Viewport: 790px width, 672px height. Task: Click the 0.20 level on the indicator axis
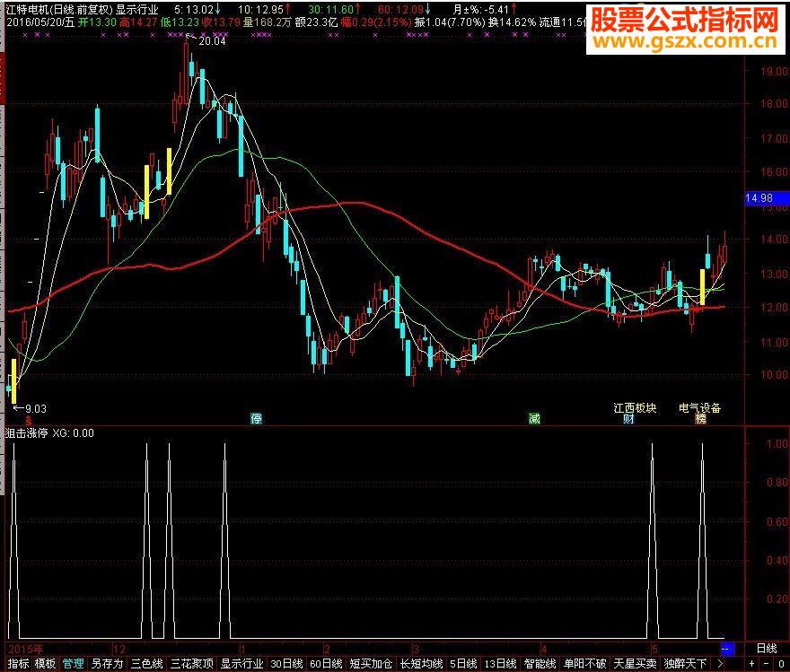777,599
